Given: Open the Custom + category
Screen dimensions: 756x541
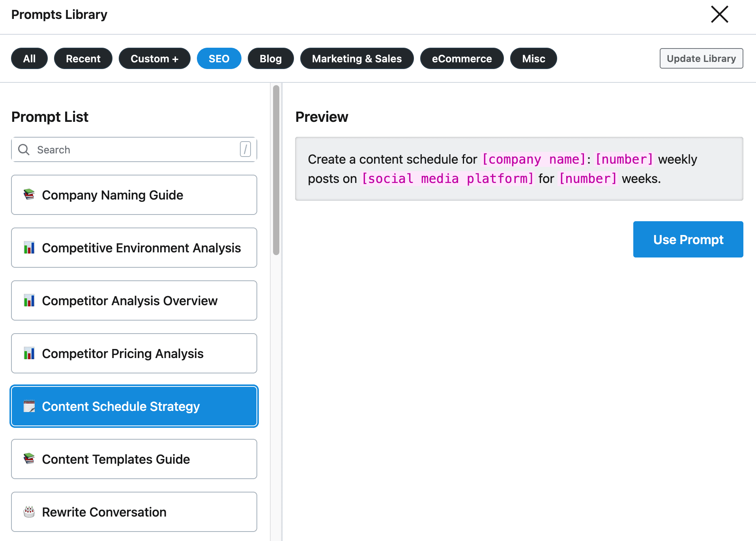Looking at the screenshot, I should 154,58.
